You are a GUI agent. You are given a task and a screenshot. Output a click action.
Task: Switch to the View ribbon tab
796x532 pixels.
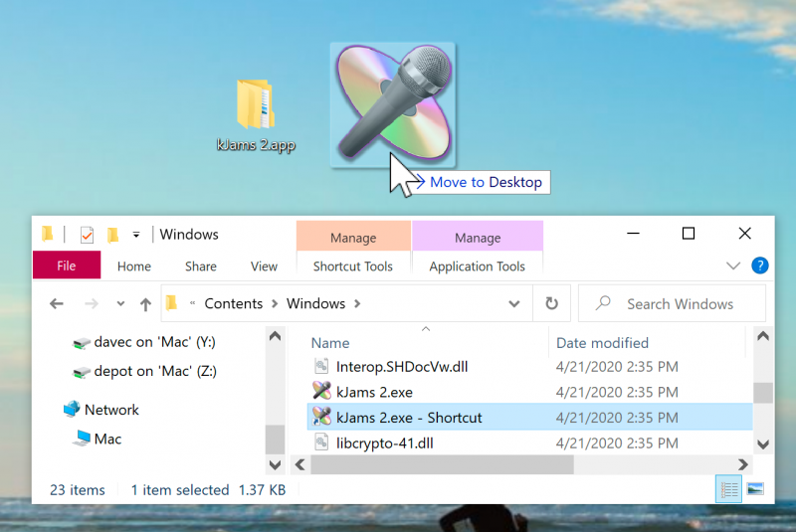pyautogui.click(x=264, y=266)
